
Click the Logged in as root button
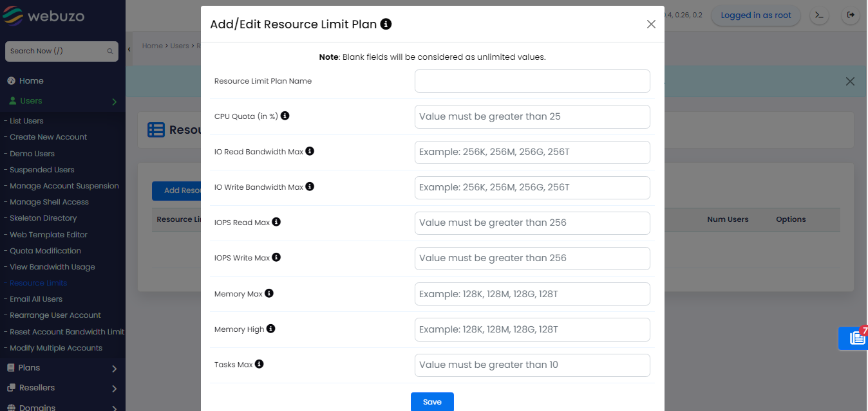point(755,15)
